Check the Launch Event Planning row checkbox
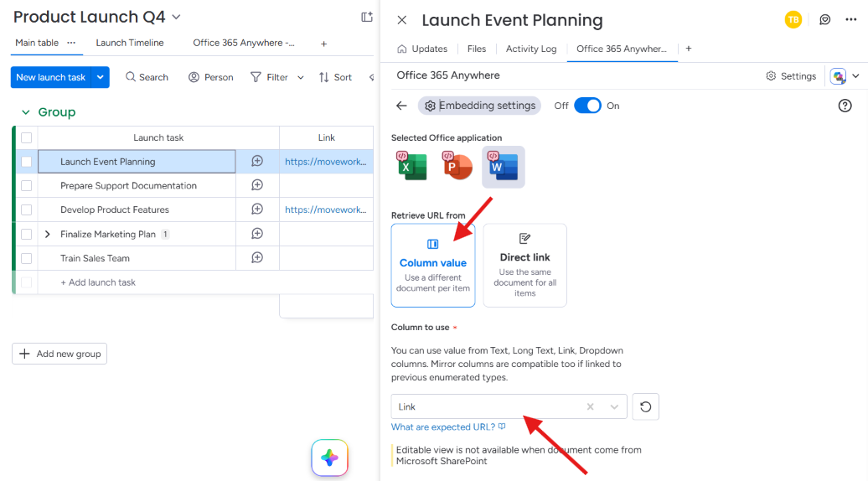The height and width of the screenshot is (481, 868). point(27,162)
